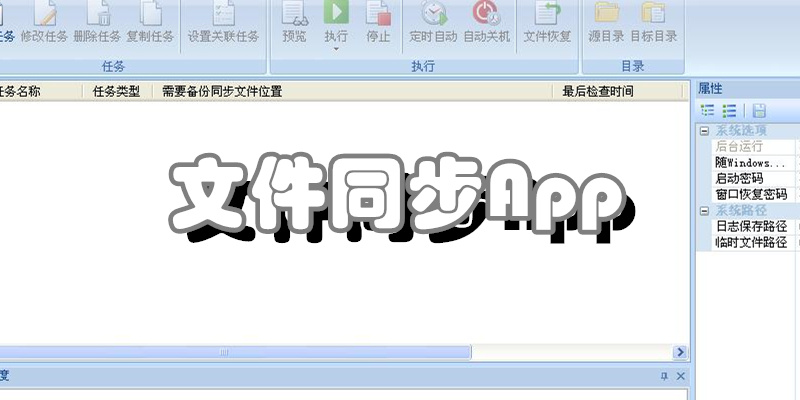The image size is (800, 400).
Task: Open 定时自动 scheduled auto settings
Action: pyautogui.click(x=434, y=21)
